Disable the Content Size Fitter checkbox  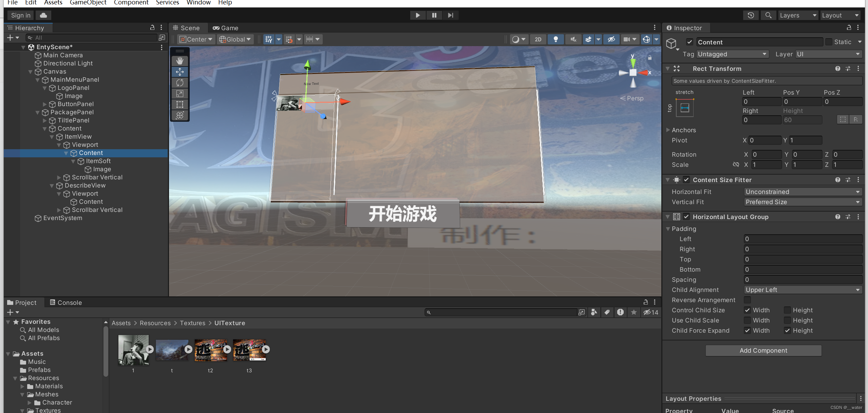tap(686, 180)
